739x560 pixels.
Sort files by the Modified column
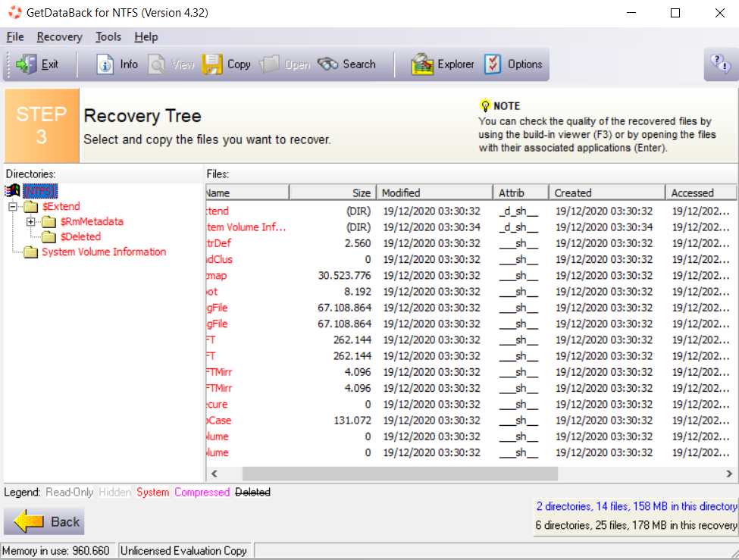pos(434,192)
